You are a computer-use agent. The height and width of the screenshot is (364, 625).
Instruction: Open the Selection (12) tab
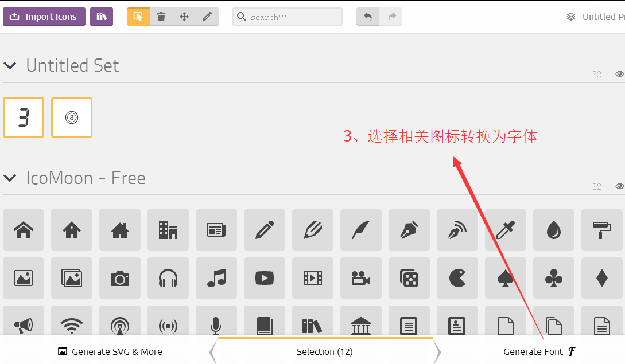(x=324, y=351)
